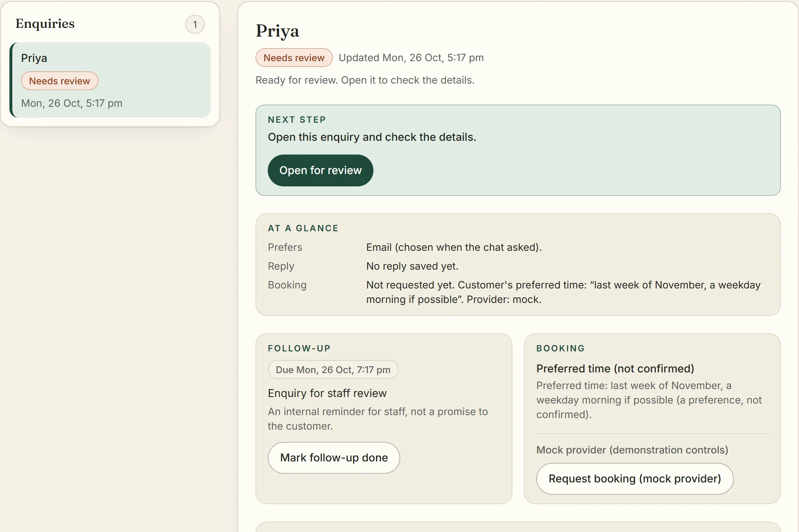This screenshot has height=532, width=799.
Task: Click the BOOKING section label
Action: (x=561, y=349)
